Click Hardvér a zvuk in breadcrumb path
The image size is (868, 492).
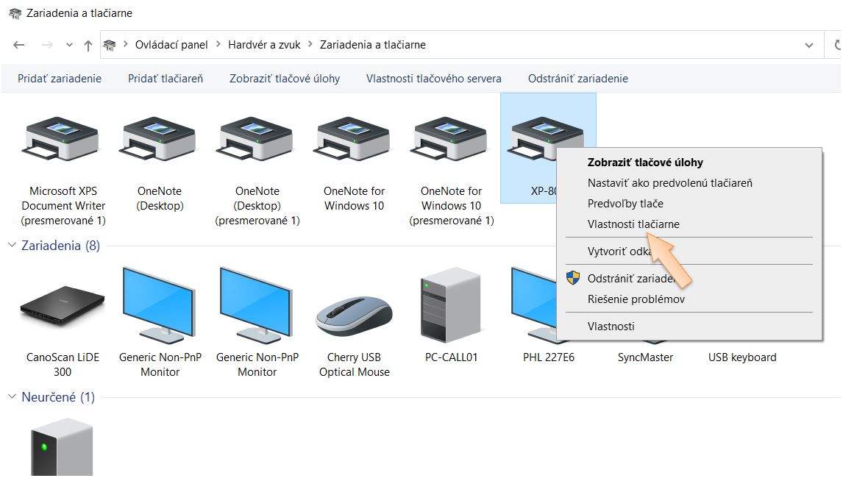(264, 45)
